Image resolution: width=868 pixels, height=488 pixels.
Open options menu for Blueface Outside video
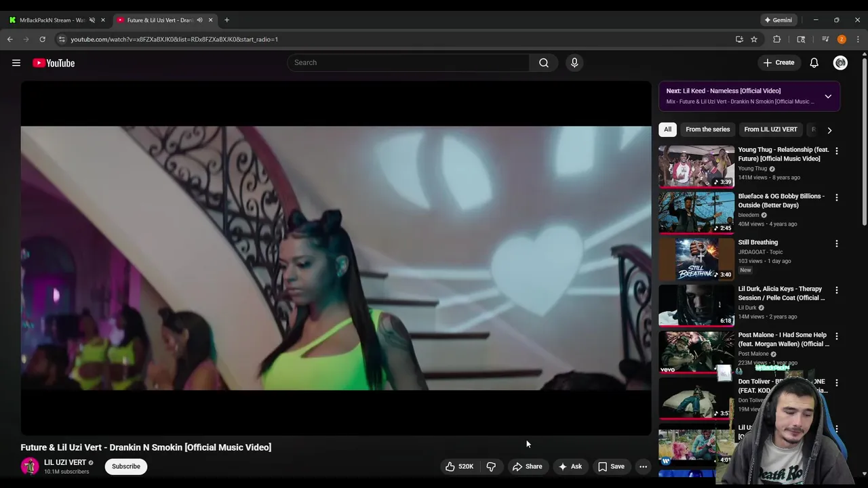[836, 197]
